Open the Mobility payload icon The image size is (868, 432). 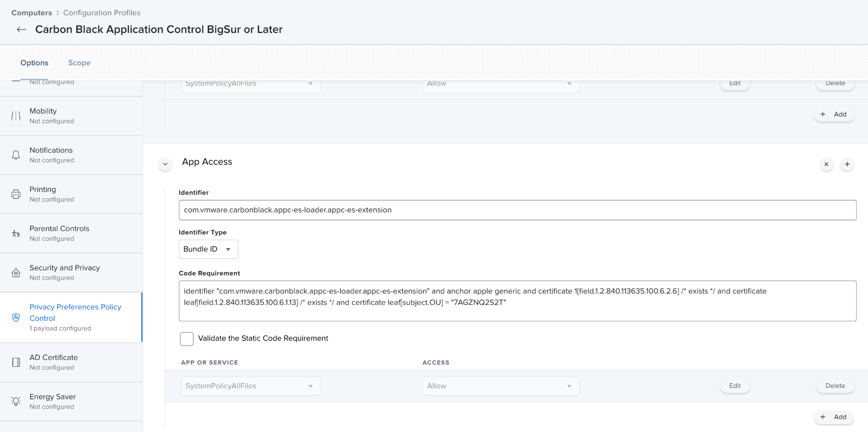pos(16,116)
